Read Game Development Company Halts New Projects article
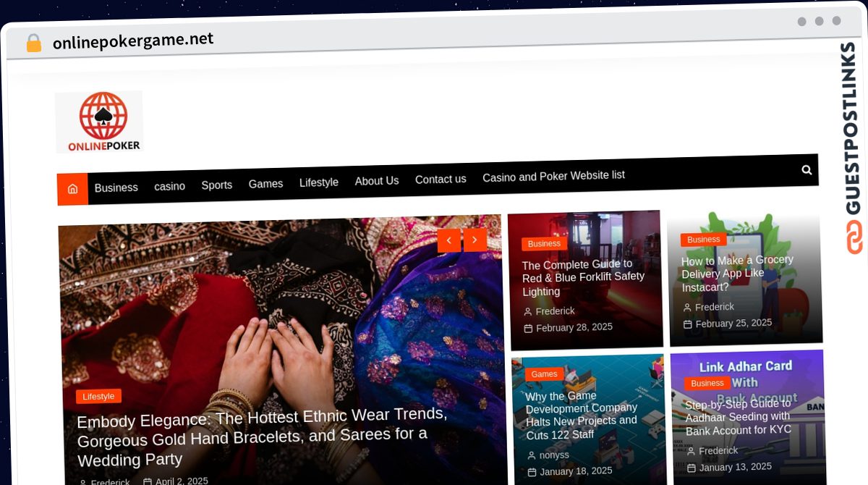This screenshot has width=868, height=485. pos(582,416)
